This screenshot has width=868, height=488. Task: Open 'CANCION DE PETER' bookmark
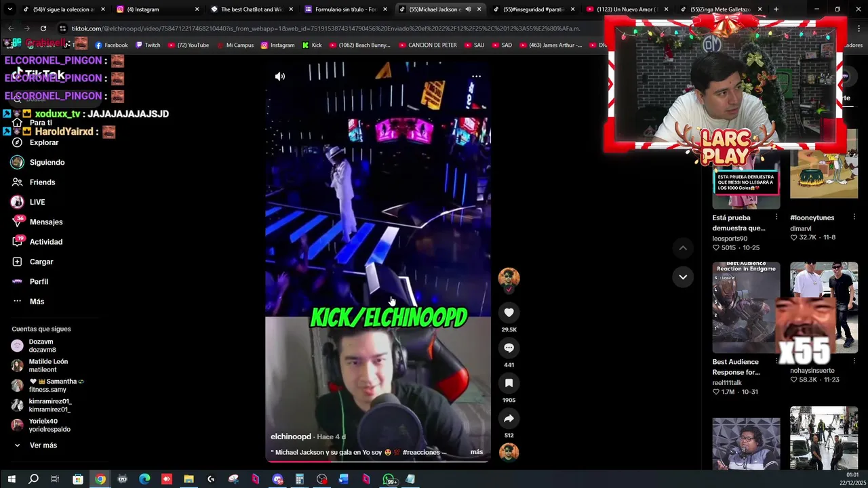[427, 45]
